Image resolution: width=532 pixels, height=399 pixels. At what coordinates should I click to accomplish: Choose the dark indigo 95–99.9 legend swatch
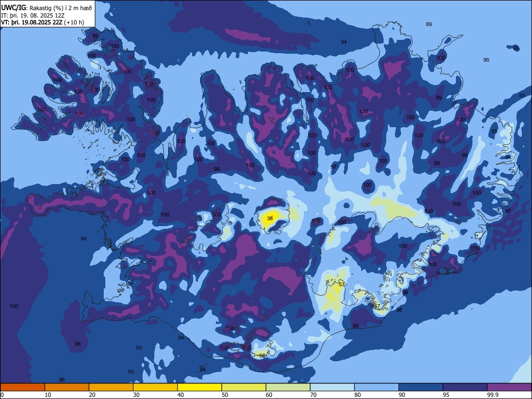click(465, 387)
